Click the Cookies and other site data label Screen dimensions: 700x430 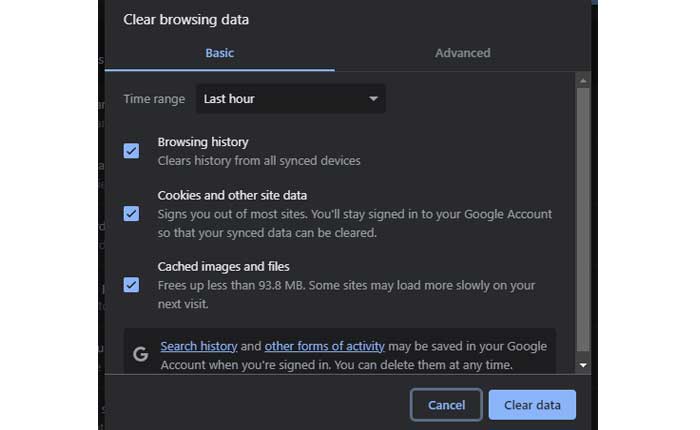[232, 195]
